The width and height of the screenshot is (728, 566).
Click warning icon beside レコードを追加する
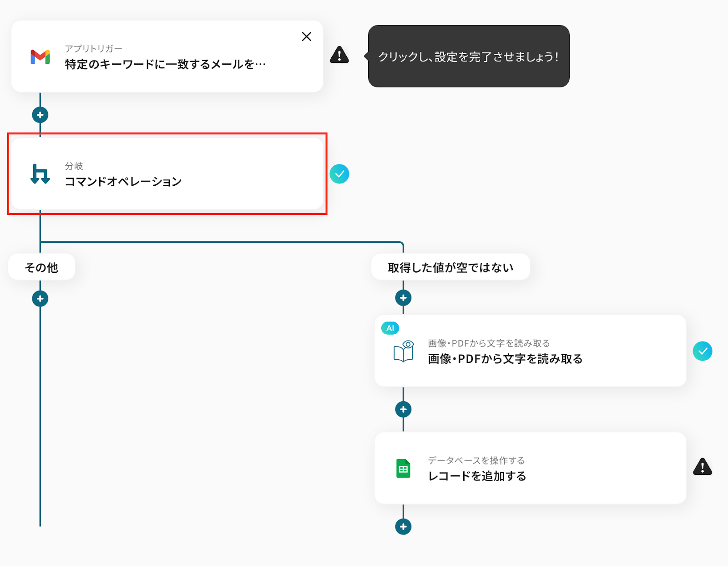coord(702,467)
